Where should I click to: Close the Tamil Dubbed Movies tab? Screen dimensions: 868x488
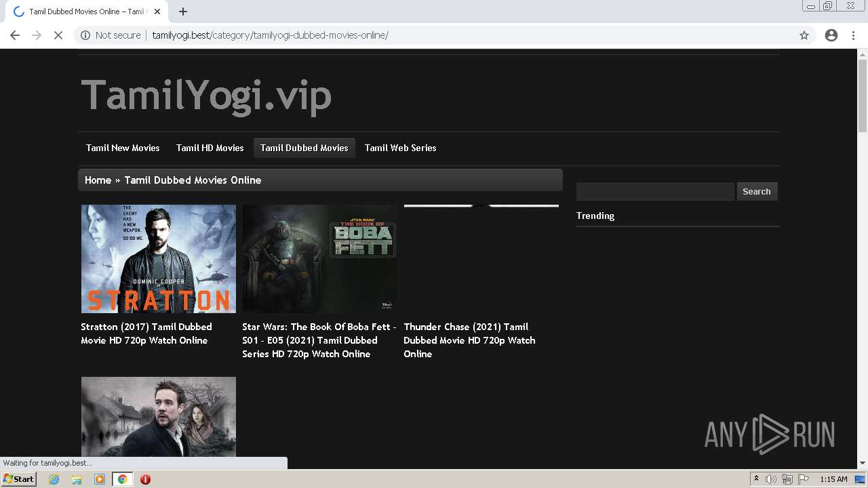tap(157, 12)
